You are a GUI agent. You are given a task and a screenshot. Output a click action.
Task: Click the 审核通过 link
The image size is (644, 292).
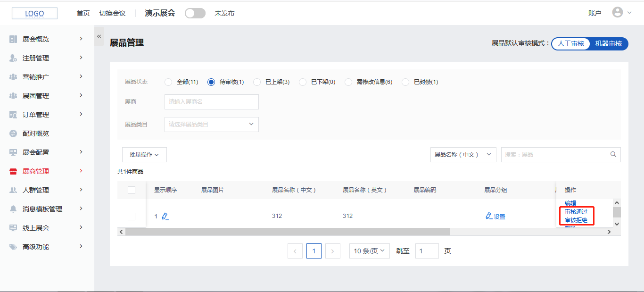tap(576, 212)
